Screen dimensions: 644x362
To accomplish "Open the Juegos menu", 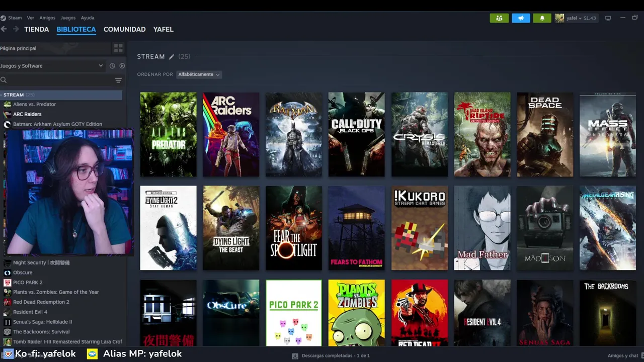I will 68,18.
